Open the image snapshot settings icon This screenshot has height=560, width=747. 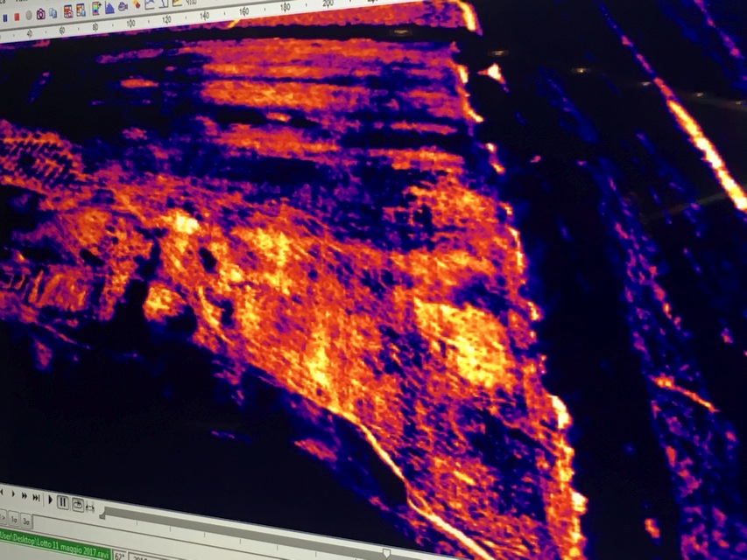click(x=68, y=11)
